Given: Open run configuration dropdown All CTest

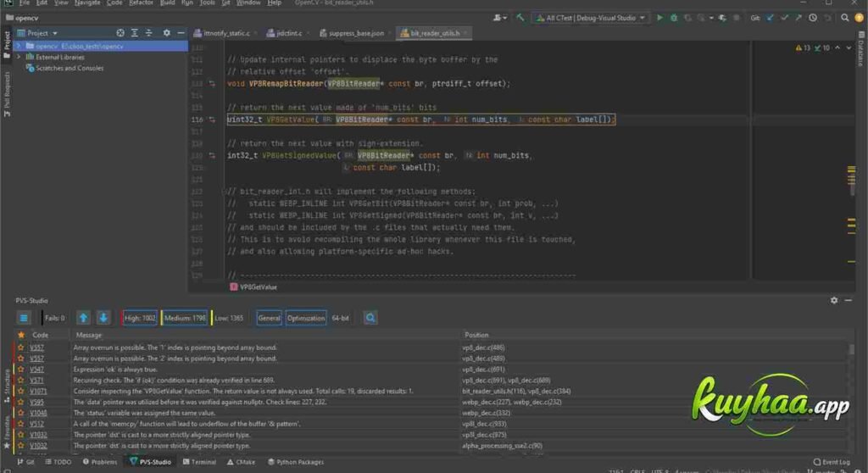Looking at the screenshot, I should pos(591,18).
